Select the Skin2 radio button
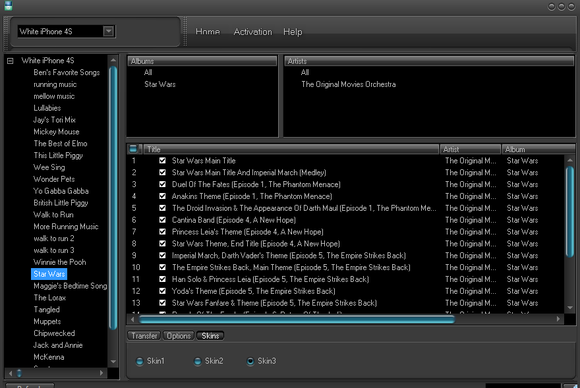Screen dimensions: 580x388 198,361
